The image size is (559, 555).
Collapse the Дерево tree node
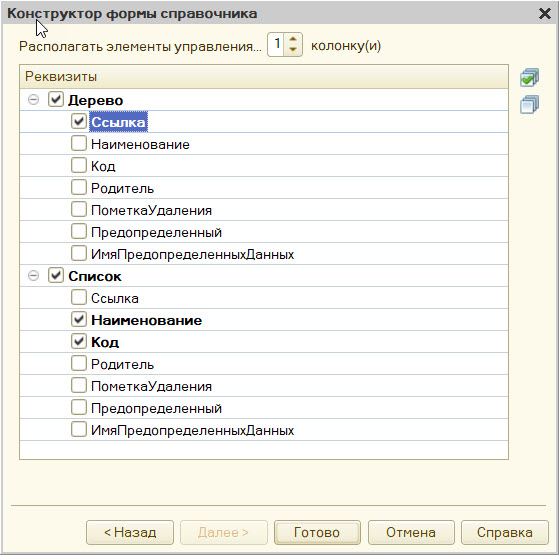34,99
